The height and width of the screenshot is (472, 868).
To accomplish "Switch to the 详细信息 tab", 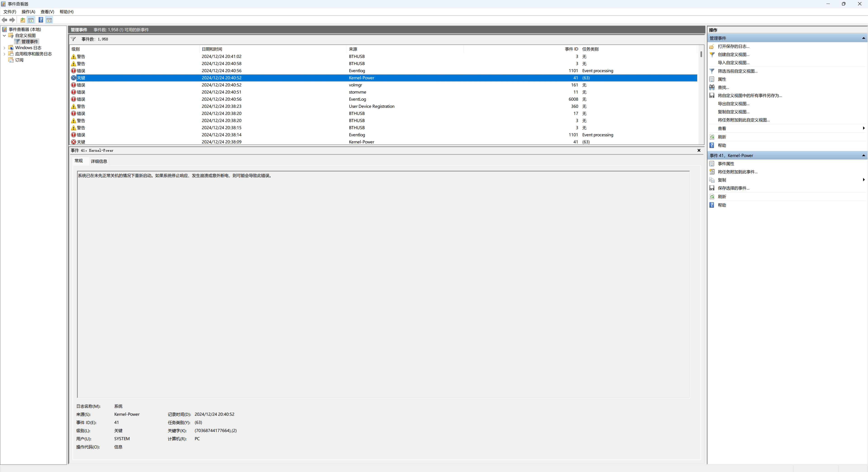I will [99, 161].
